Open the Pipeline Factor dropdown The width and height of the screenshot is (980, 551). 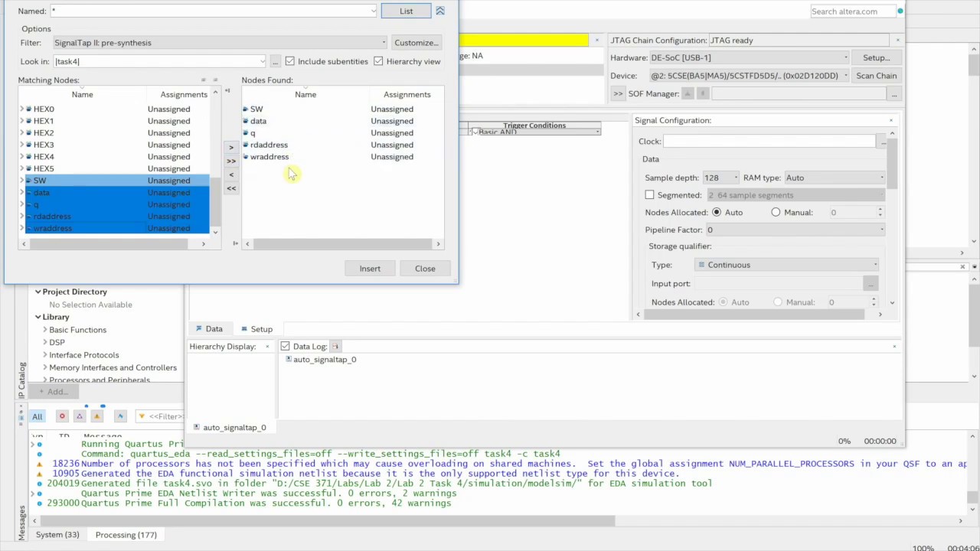click(795, 230)
